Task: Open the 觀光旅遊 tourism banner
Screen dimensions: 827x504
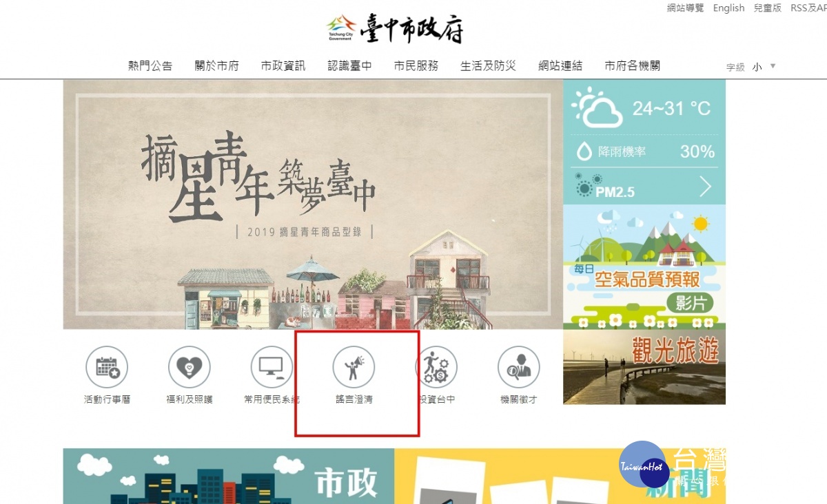Action: (644, 367)
